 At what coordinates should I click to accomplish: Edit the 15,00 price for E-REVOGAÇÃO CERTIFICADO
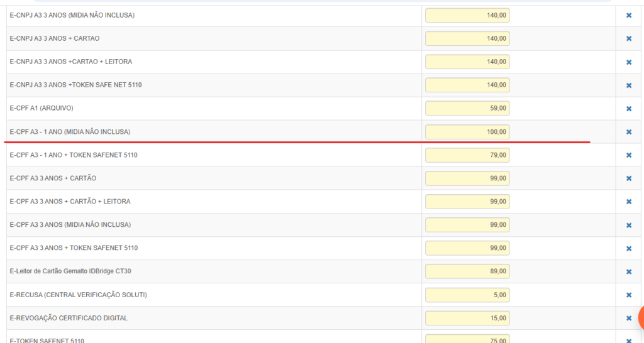(x=467, y=318)
